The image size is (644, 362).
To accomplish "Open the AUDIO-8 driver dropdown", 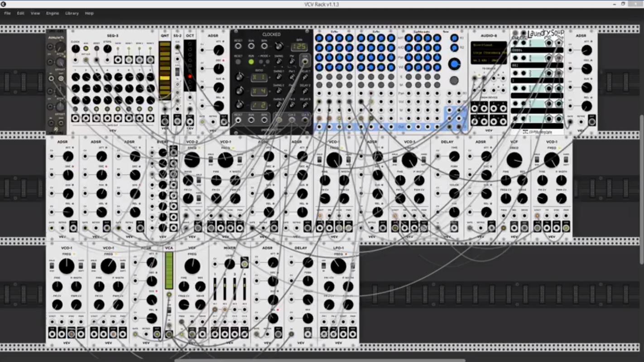I will (489, 45).
